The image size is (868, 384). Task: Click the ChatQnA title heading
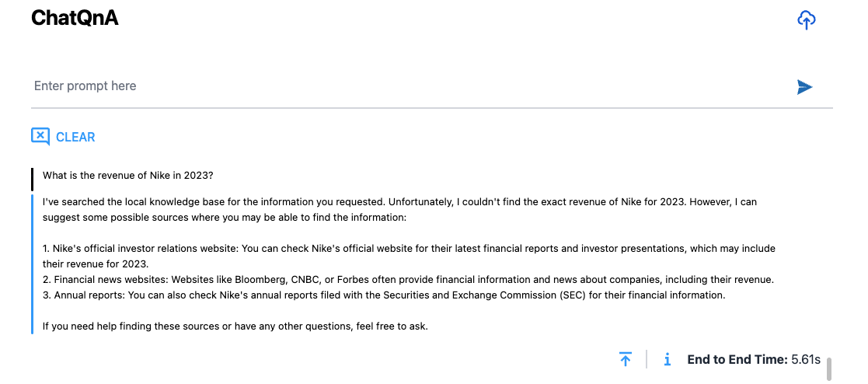(x=75, y=19)
